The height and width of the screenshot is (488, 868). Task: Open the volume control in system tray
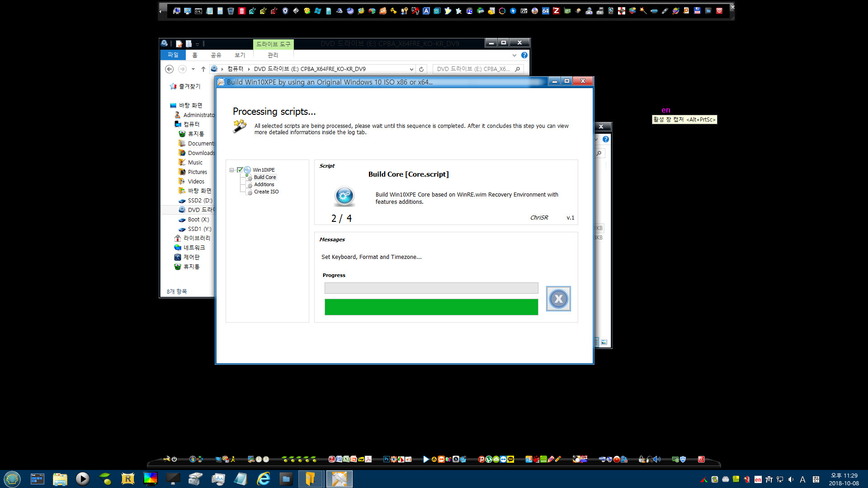[791, 479]
